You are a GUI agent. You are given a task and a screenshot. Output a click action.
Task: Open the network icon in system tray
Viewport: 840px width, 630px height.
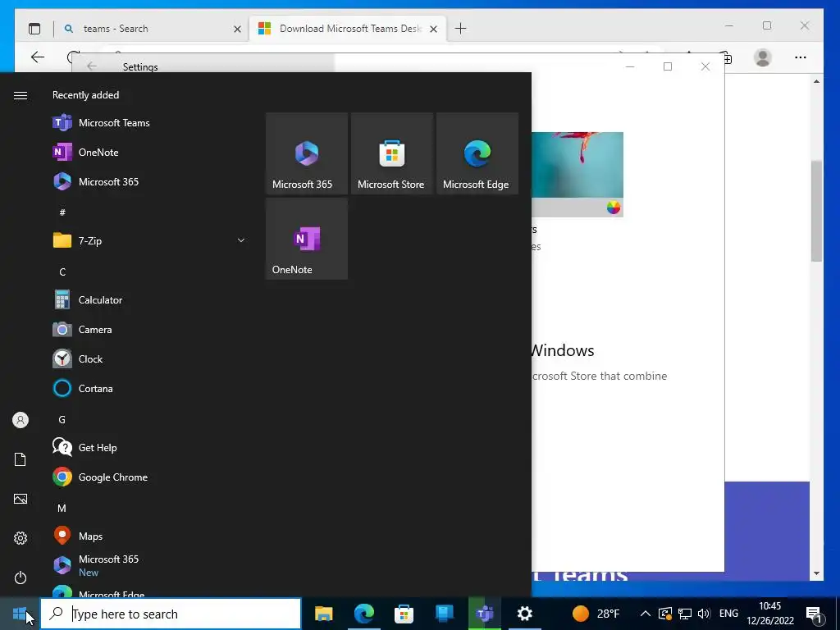click(685, 614)
